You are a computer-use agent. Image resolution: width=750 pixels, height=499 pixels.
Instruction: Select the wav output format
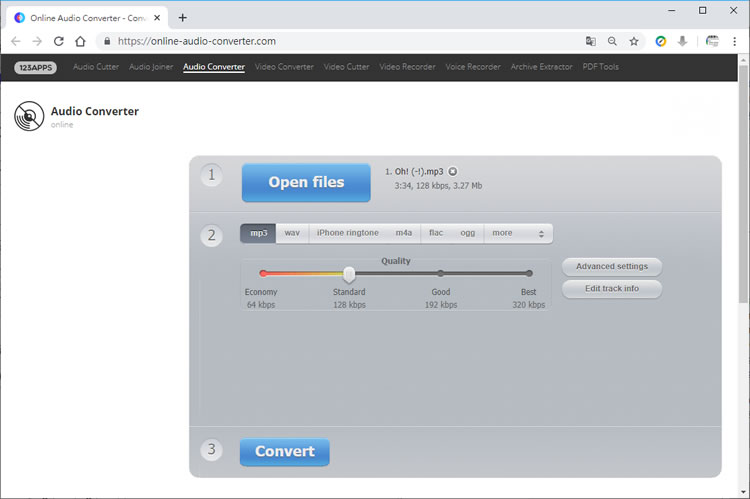pyautogui.click(x=292, y=233)
